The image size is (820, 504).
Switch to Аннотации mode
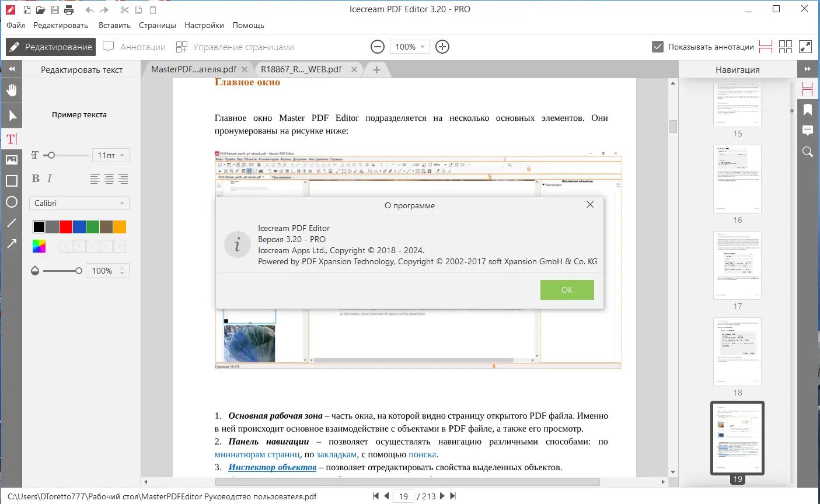134,47
